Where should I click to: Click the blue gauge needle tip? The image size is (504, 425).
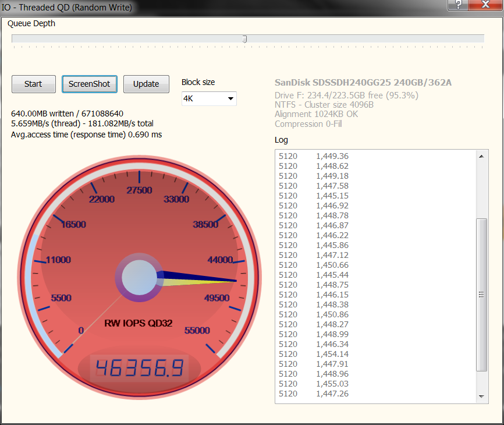click(233, 281)
